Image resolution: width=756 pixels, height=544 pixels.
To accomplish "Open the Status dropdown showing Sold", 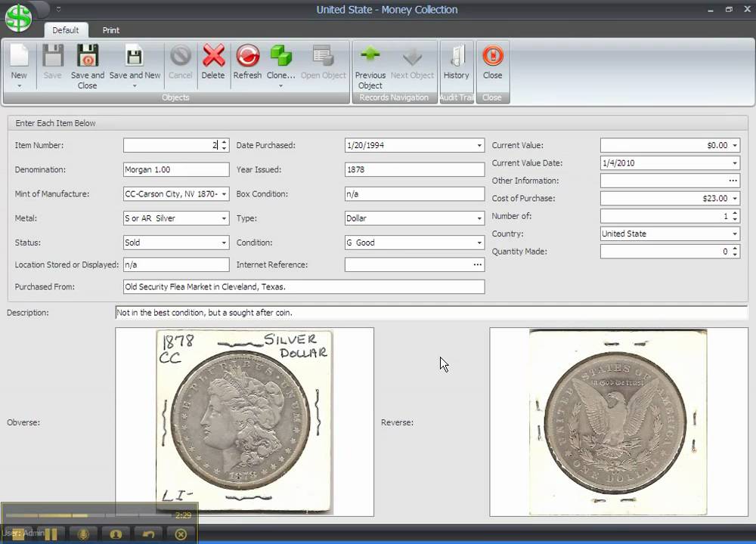I will (224, 243).
